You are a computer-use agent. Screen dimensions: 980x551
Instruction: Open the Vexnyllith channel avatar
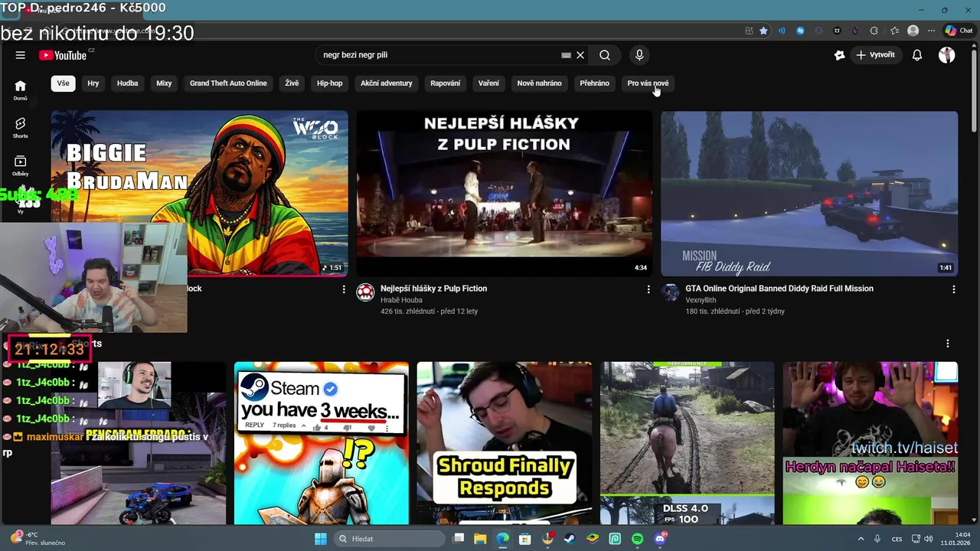tap(671, 292)
